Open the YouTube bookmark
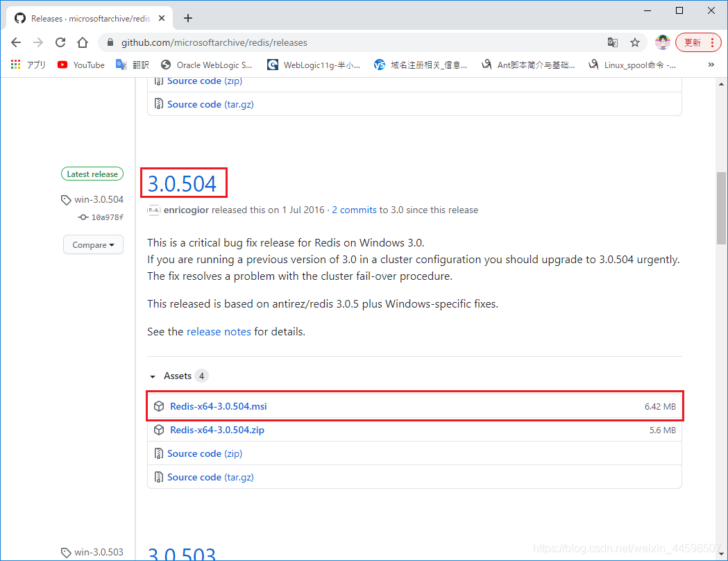 pos(81,65)
